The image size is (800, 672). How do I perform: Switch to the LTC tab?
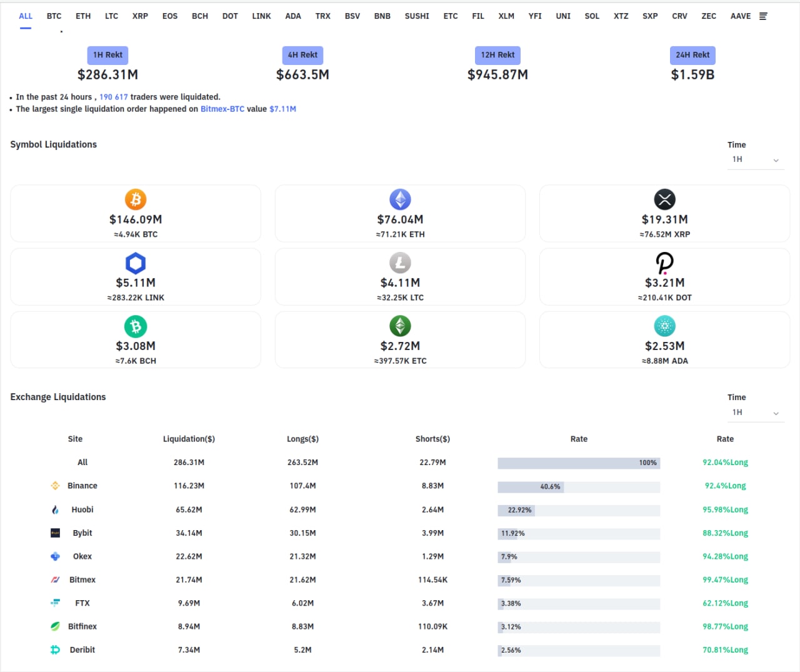[111, 16]
